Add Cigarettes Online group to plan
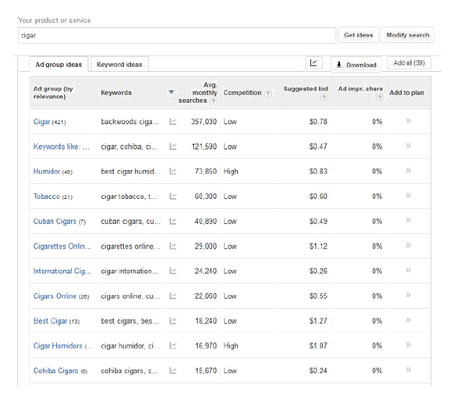Viewport: 460px width, 397px height. (408, 245)
